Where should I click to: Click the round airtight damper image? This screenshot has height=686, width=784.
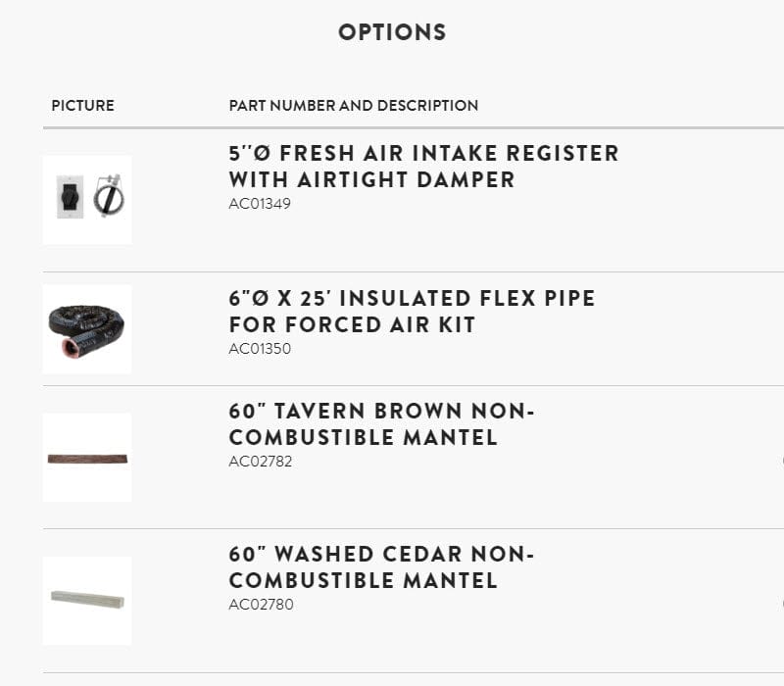coord(109,196)
